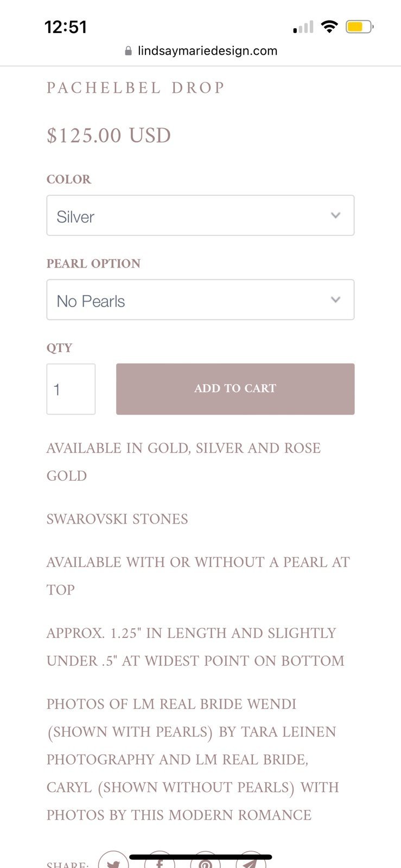The height and width of the screenshot is (868, 401).
Task: Tap the Pachelbel Drop product title
Action: tap(135, 88)
